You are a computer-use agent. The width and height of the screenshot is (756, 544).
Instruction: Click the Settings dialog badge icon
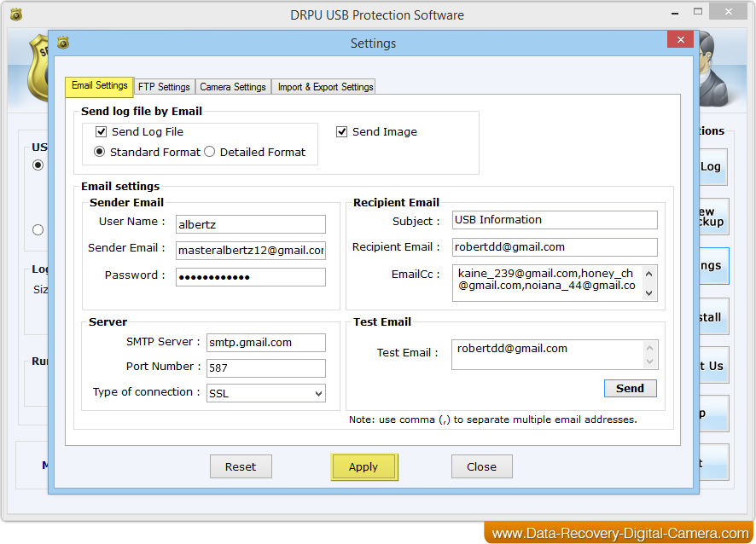(x=63, y=43)
